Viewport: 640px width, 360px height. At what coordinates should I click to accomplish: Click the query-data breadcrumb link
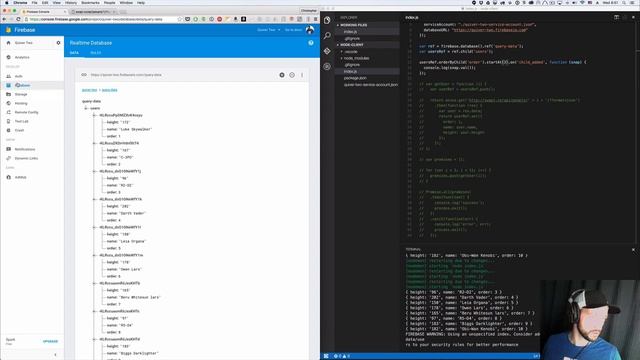click(x=109, y=90)
